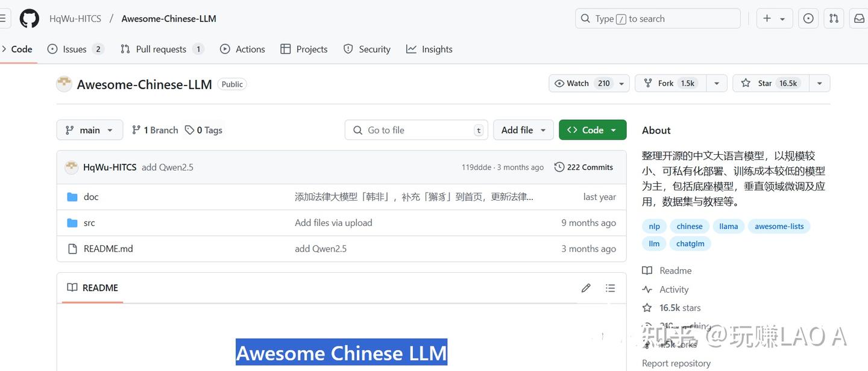Screen dimensions: 868x371
Task: Select the pull requests icon in header
Action: pyautogui.click(x=834, y=18)
